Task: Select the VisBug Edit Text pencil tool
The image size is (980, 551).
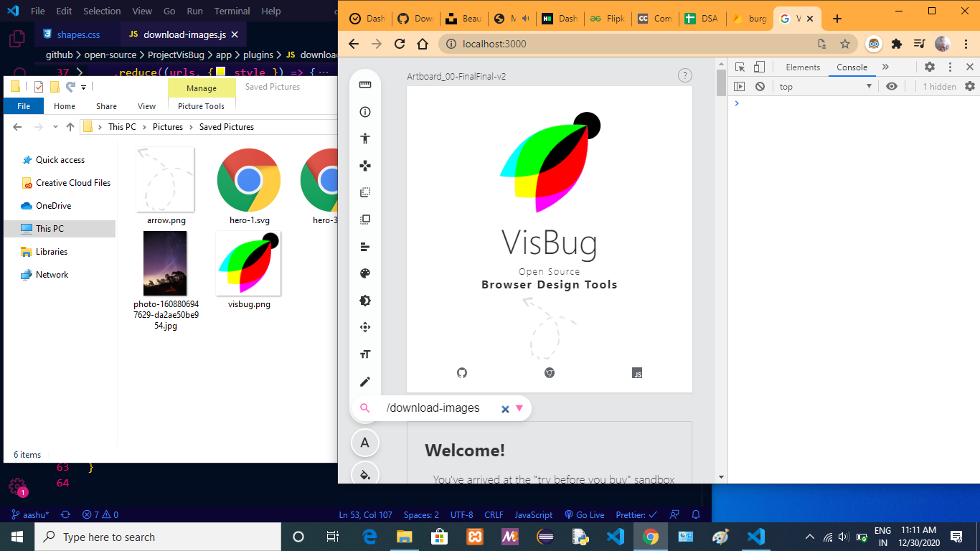Action: click(x=365, y=382)
